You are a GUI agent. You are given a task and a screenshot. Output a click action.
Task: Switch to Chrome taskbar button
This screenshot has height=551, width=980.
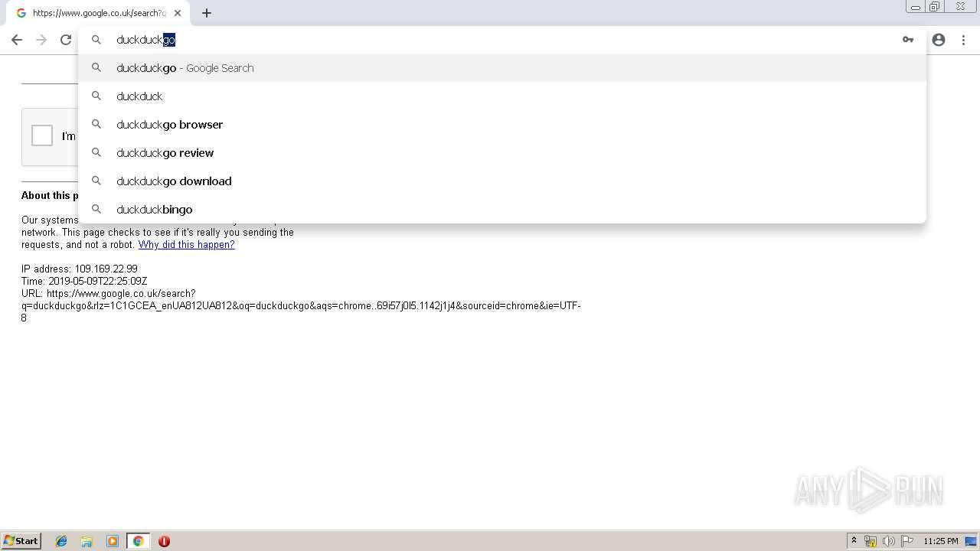(139, 541)
